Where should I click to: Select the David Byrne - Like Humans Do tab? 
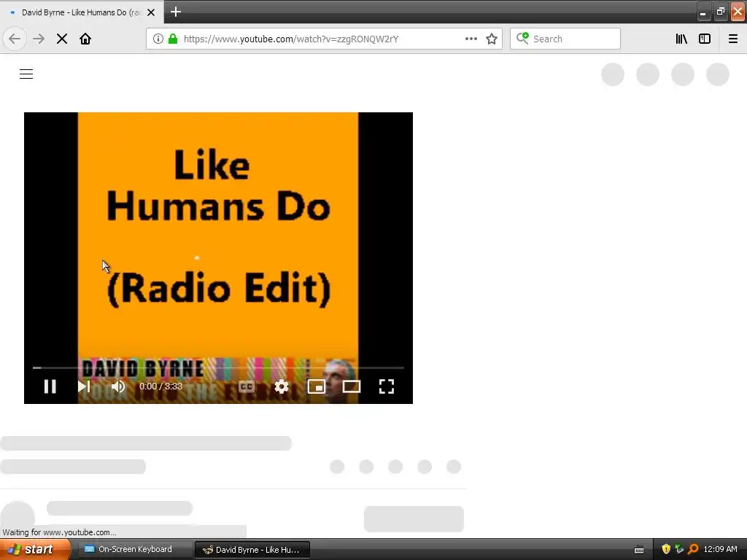click(x=82, y=12)
